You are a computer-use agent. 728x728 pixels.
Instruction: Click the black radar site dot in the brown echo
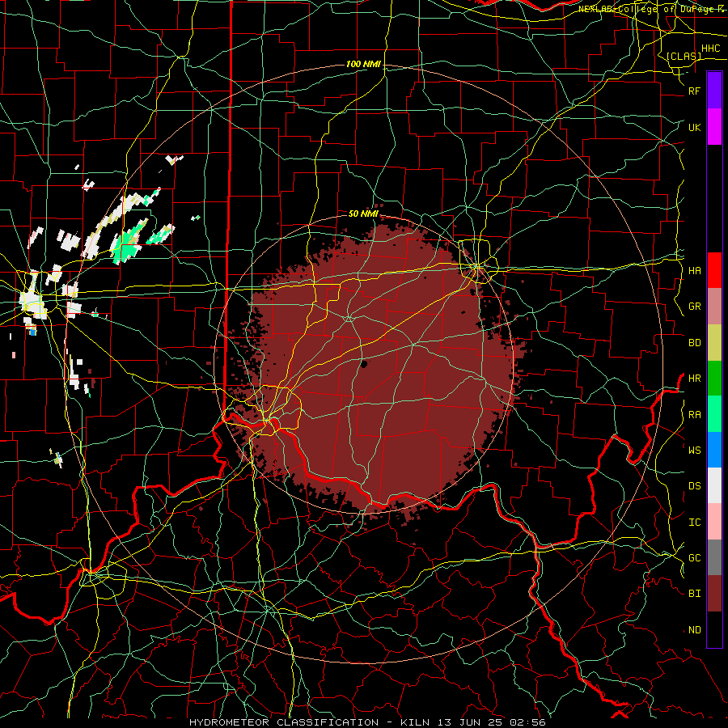click(364, 364)
